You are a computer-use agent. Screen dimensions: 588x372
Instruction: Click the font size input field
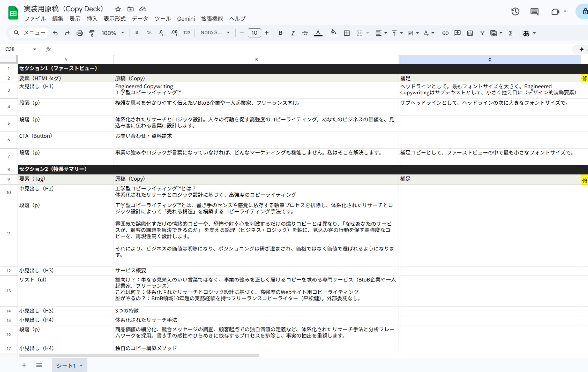point(254,33)
